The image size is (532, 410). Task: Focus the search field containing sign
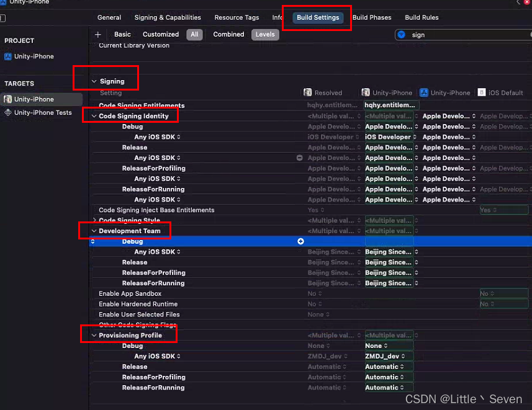tap(463, 35)
